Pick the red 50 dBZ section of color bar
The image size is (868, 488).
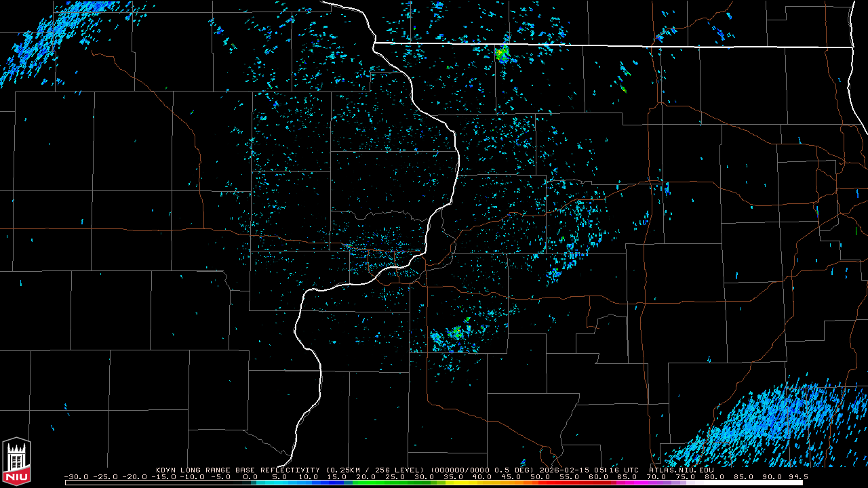(x=540, y=483)
